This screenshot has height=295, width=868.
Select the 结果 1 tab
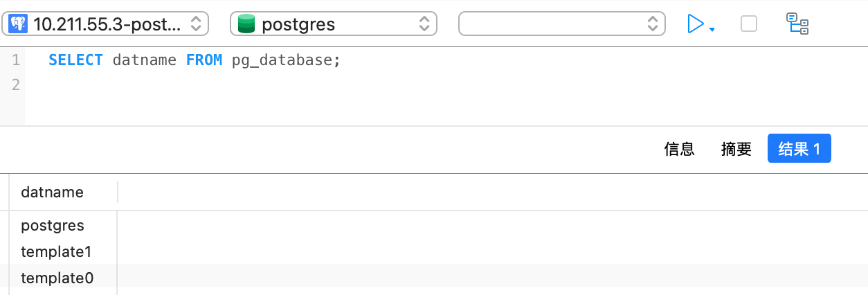coord(799,149)
